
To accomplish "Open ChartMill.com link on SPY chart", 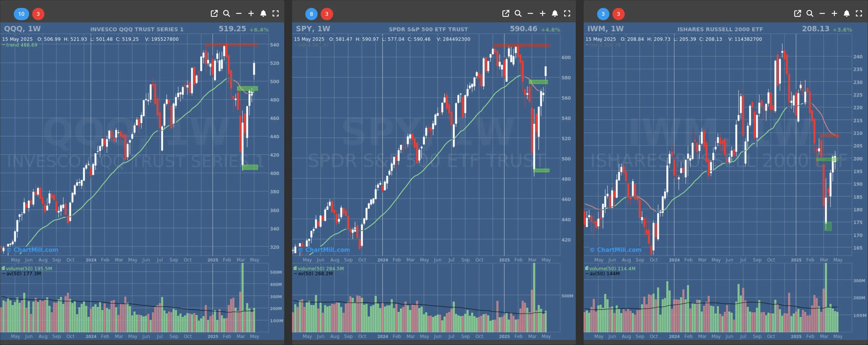I will tap(324, 250).
